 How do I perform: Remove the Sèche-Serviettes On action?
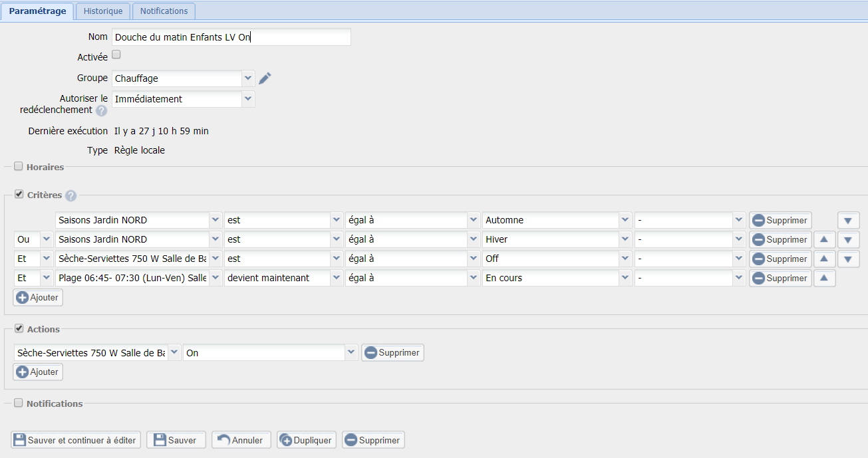point(392,353)
